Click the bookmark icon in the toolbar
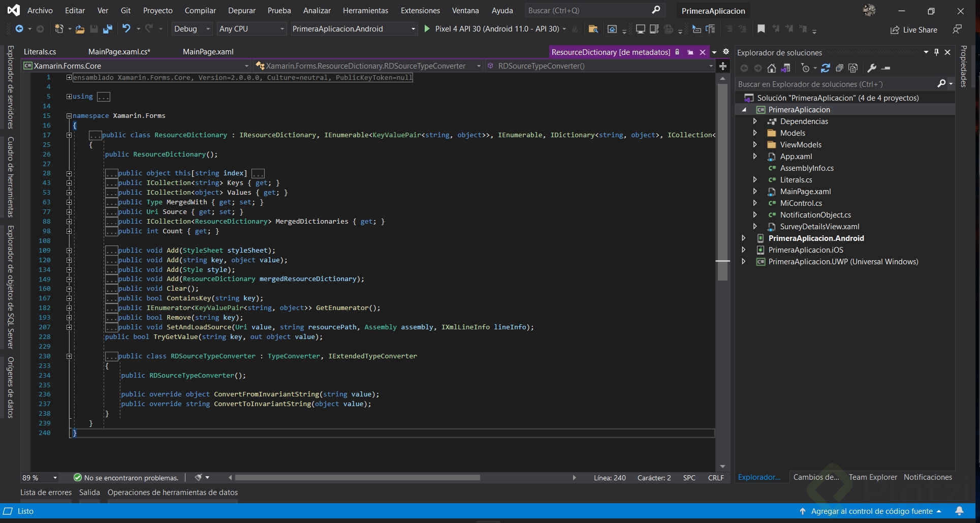 pos(761,29)
